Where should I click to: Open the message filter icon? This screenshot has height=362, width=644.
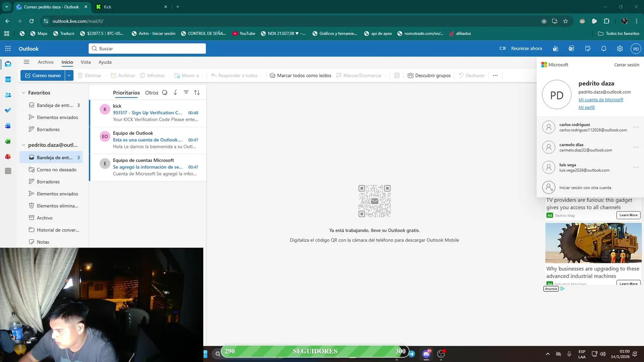click(x=186, y=93)
